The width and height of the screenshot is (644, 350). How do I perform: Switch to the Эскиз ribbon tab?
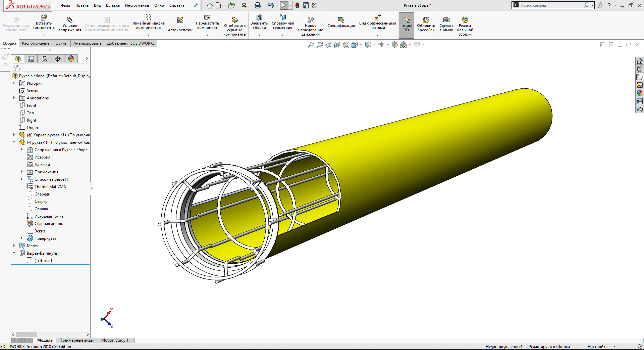61,43
